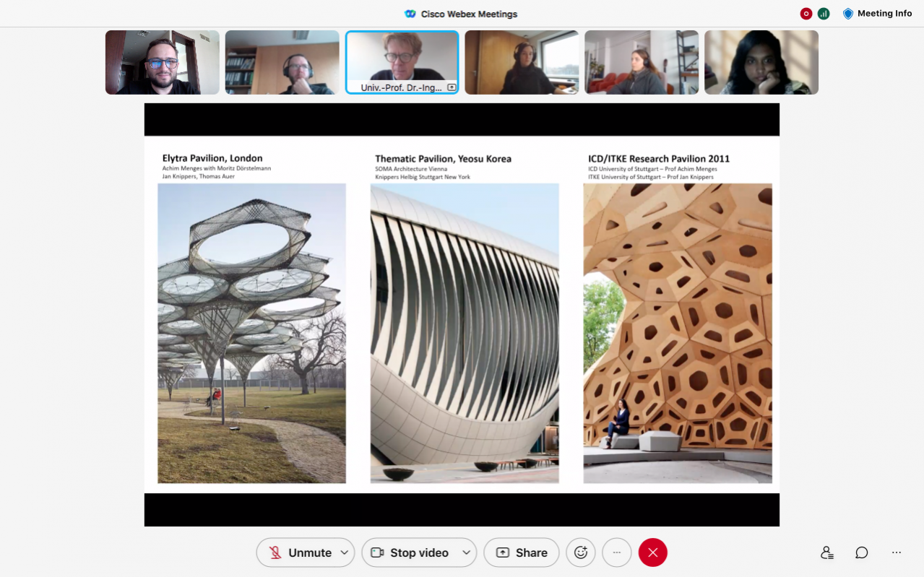The height and width of the screenshot is (577, 924).
Task: Click the Share button
Action: click(522, 552)
